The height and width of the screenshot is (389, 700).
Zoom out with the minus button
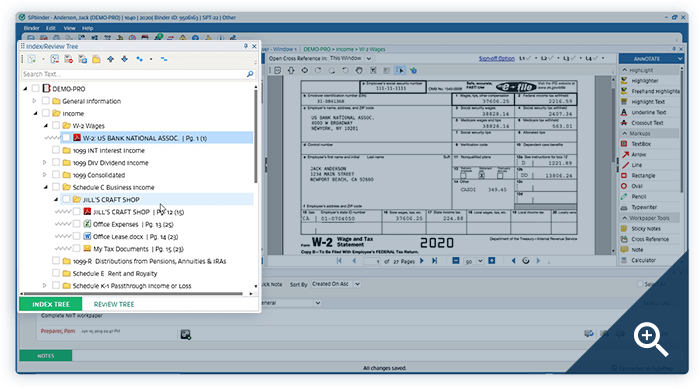[x=455, y=261]
